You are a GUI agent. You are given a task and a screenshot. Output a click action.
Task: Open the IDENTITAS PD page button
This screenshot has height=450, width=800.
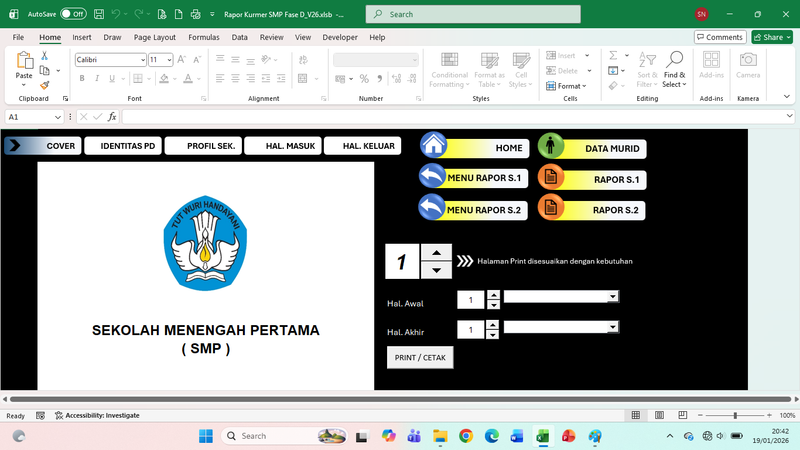click(123, 146)
